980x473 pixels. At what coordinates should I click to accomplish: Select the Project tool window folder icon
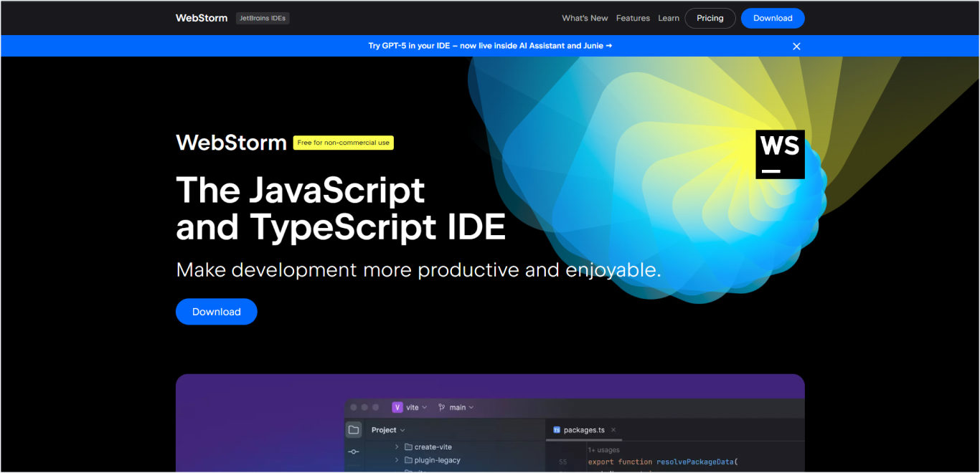point(354,430)
